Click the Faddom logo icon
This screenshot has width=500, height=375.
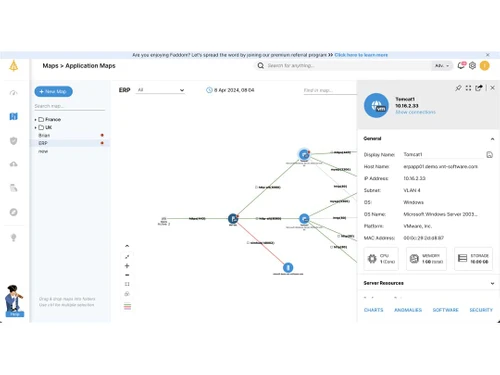(x=14, y=66)
